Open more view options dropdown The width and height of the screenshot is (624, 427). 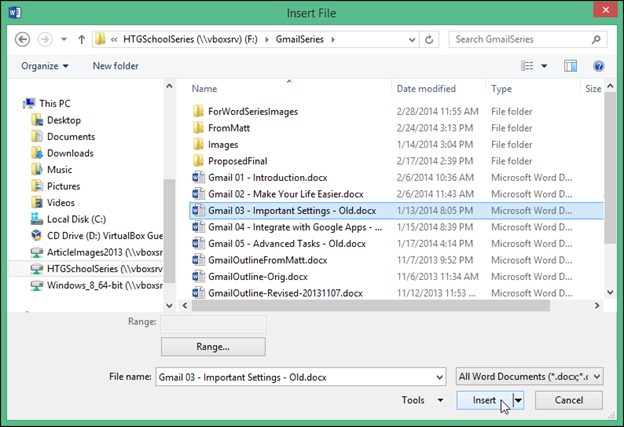pyautogui.click(x=544, y=66)
